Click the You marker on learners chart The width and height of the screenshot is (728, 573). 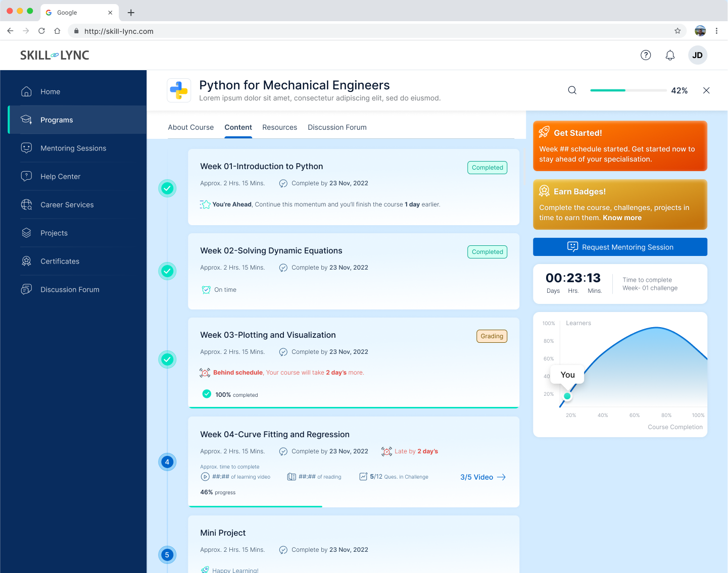point(567,396)
